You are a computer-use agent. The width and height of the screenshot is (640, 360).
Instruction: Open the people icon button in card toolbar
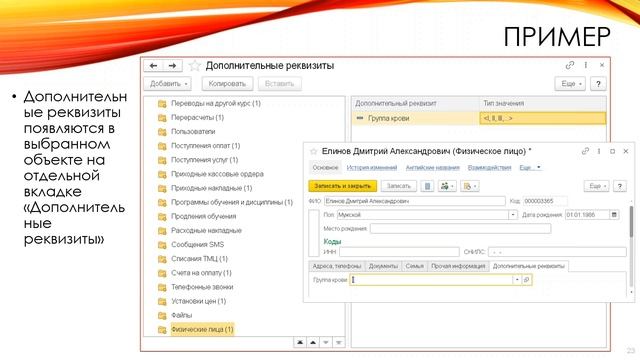(x=447, y=186)
